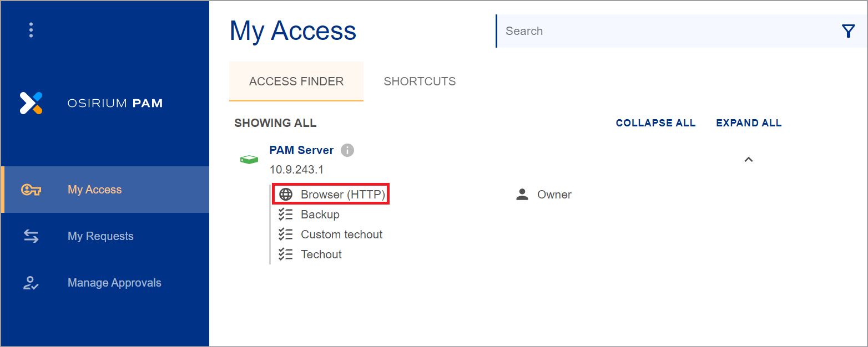The height and width of the screenshot is (347, 868).
Task: Click the Custom techout checklist icon
Action: point(286,234)
